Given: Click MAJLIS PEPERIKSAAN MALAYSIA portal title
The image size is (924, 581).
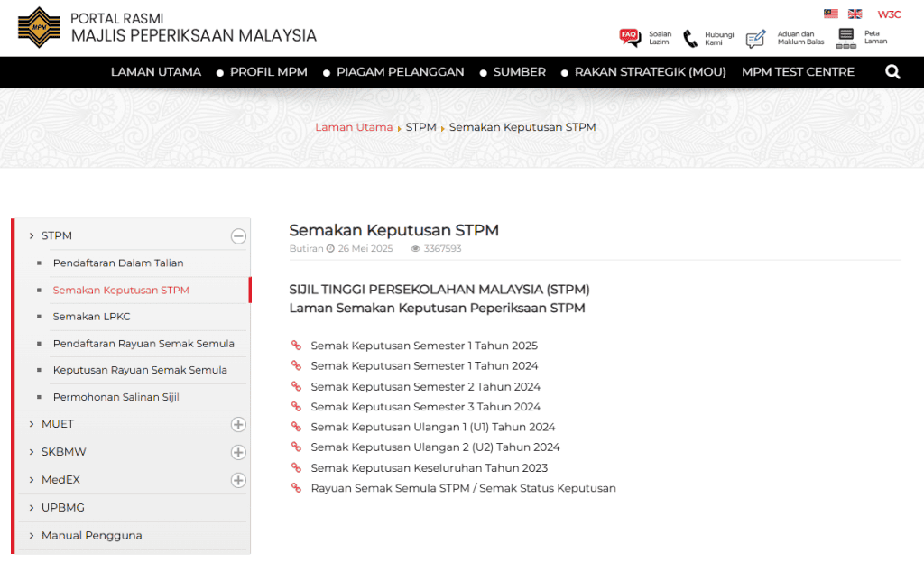Looking at the screenshot, I should [194, 35].
